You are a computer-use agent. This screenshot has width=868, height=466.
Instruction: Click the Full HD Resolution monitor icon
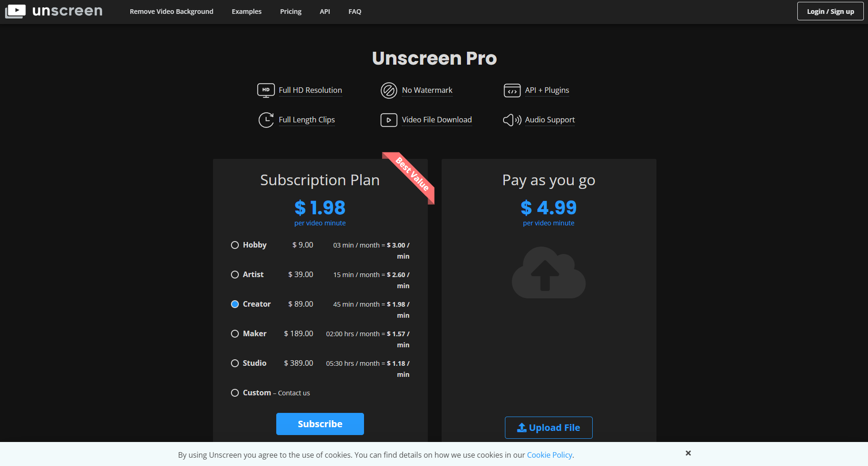pos(266,91)
